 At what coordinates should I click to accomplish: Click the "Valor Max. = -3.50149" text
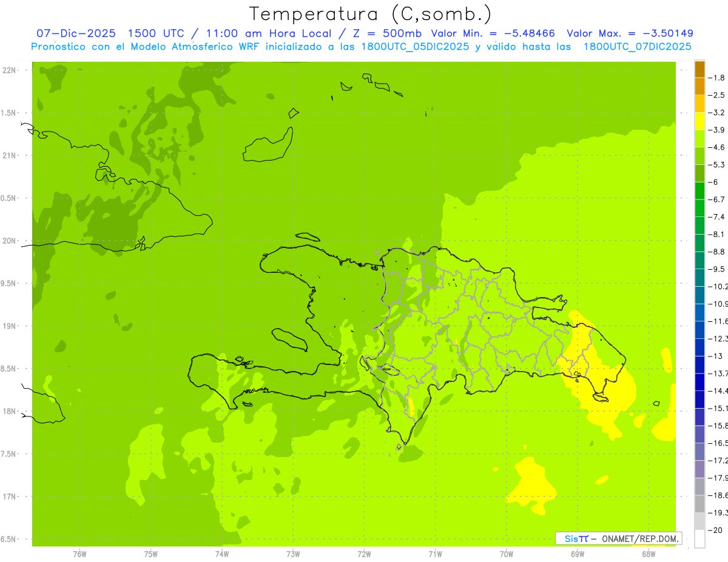coord(630,33)
